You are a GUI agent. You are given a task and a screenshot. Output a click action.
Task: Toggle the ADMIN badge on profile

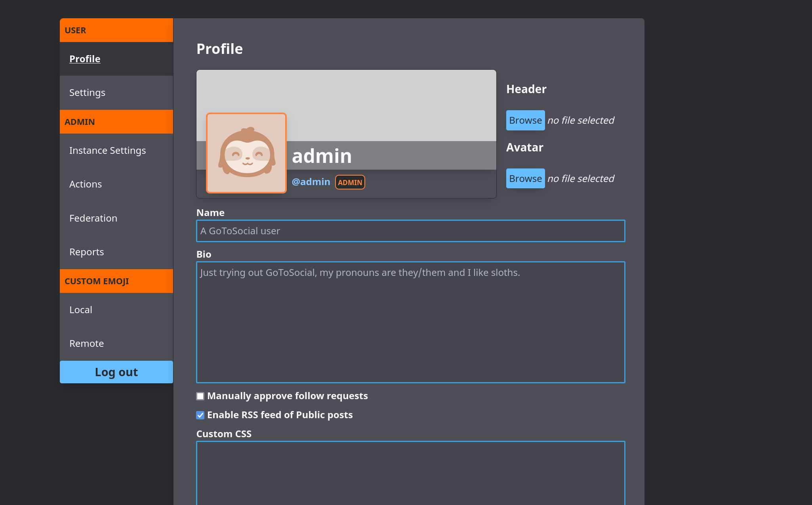[349, 182]
